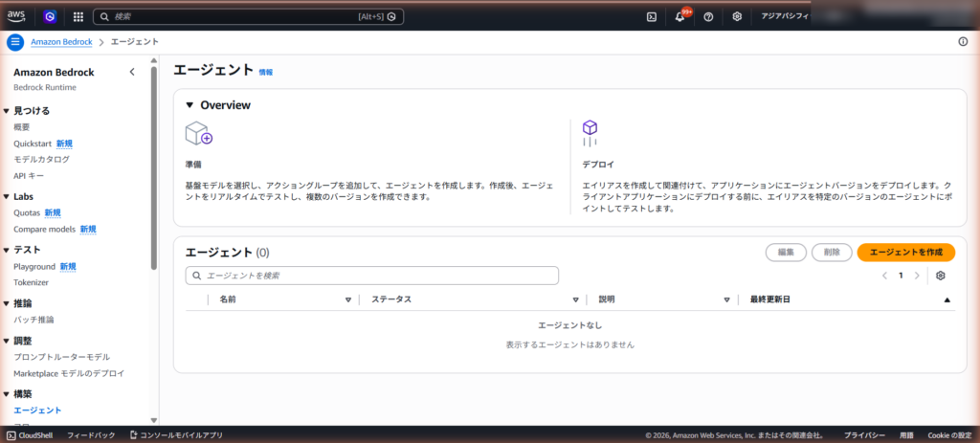Collapse the Overview section triangle
Image resolution: width=980 pixels, height=443 pixels.
point(189,105)
